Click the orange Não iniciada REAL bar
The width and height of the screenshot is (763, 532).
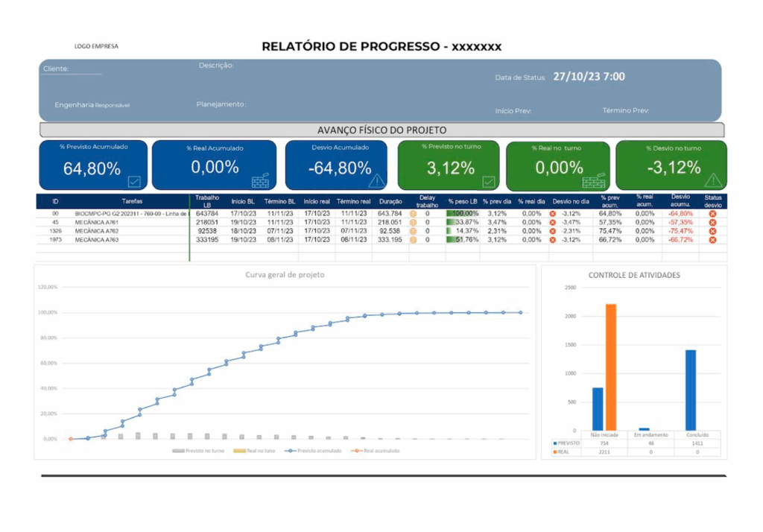[611, 367]
